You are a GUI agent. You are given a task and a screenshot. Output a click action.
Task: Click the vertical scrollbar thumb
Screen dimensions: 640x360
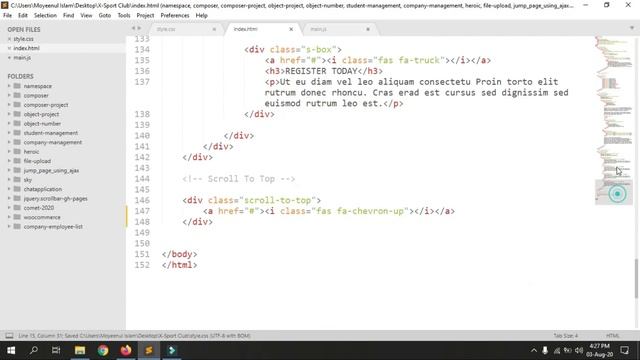(x=636, y=278)
